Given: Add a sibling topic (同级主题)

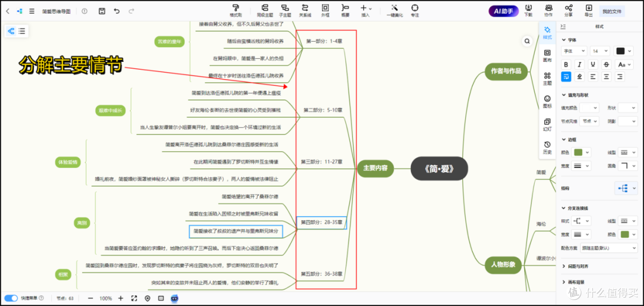Looking at the screenshot, I should click(265, 10).
